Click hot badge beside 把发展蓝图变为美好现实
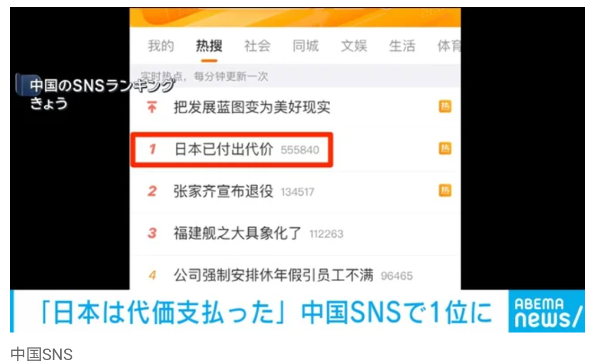This screenshot has width=596, height=364. pos(445,107)
